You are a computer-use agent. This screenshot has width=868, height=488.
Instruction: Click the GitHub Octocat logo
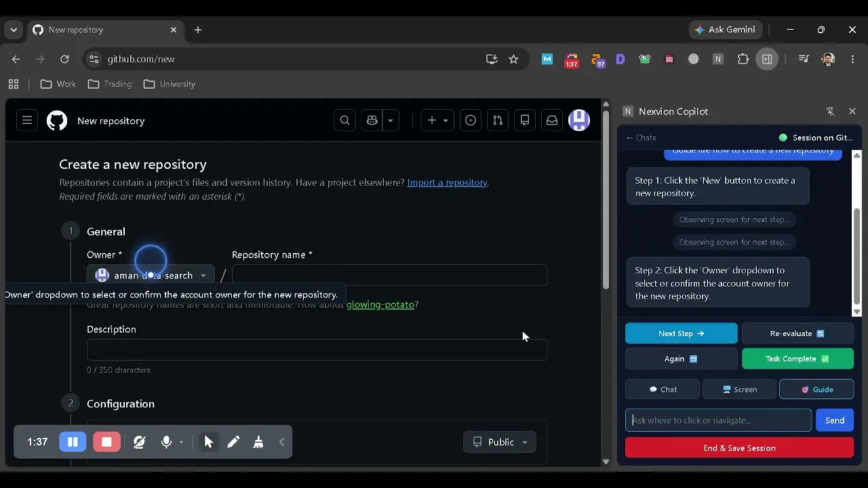tap(57, 121)
